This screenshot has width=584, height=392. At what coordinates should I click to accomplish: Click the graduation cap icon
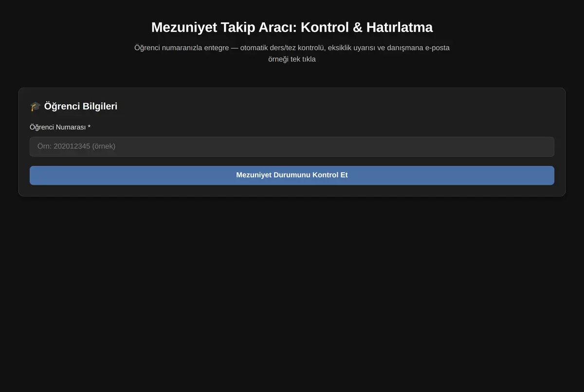(36, 106)
